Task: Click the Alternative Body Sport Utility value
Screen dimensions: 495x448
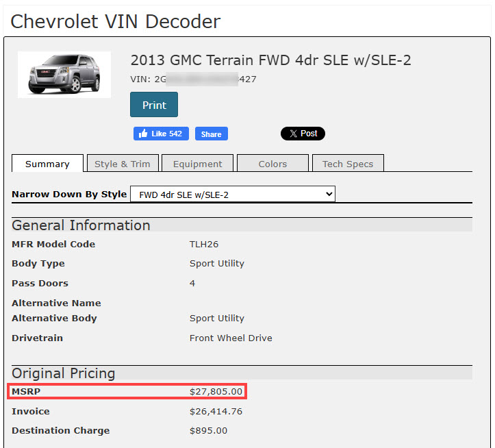Action: coord(217,318)
